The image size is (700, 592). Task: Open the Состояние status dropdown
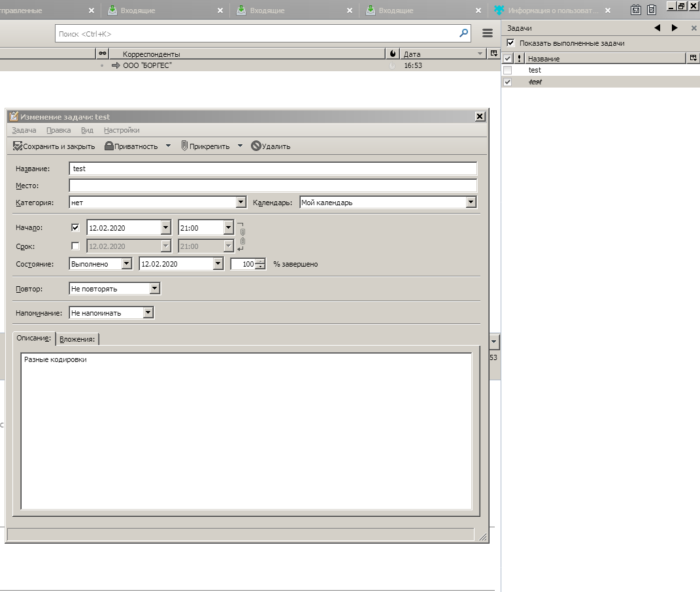(x=126, y=264)
